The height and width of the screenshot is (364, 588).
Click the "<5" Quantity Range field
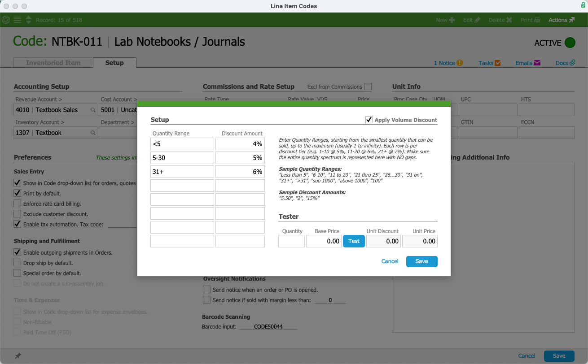[182, 144]
